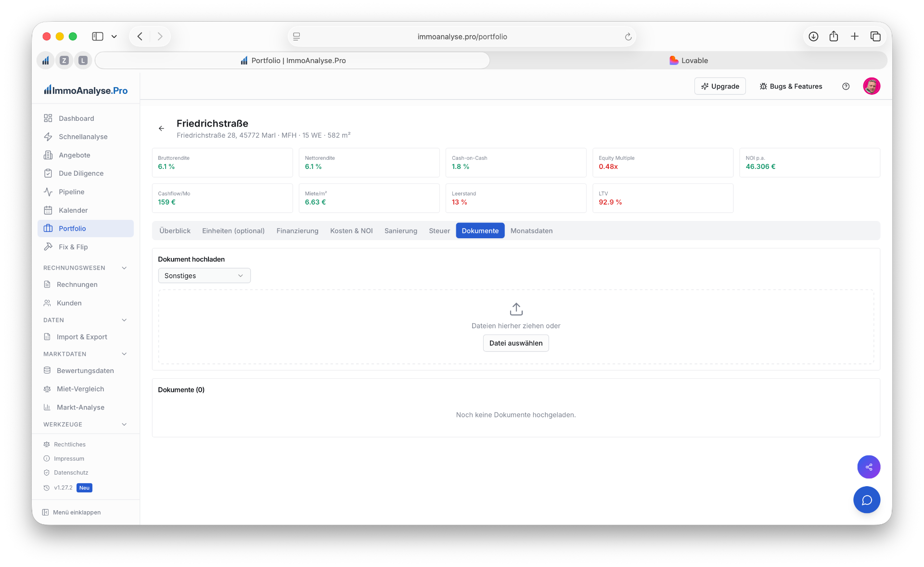Switch to the Lovable browser tab
This screenshot has width=924, height=567.
click(x=689, y=61)
